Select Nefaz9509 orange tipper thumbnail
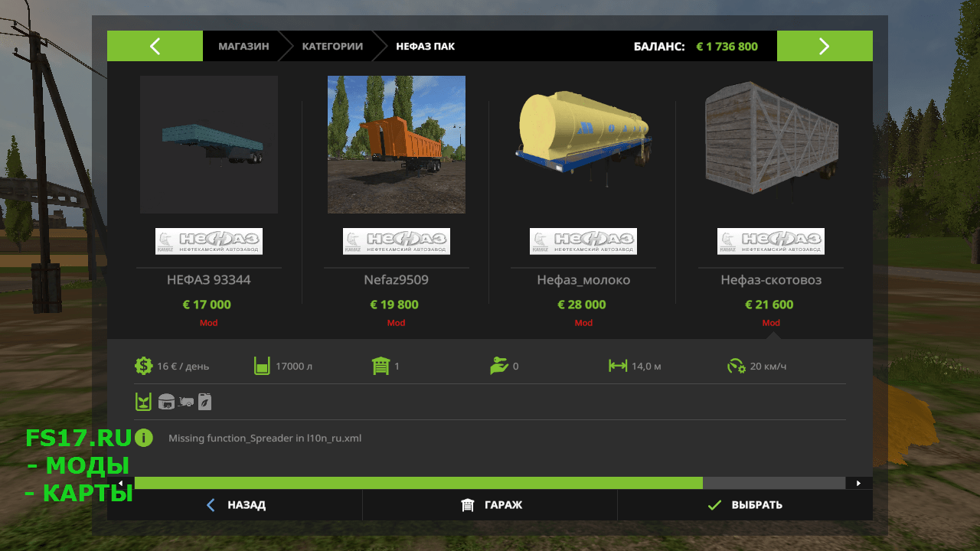 pyautogui.click(x=397, y=145)
